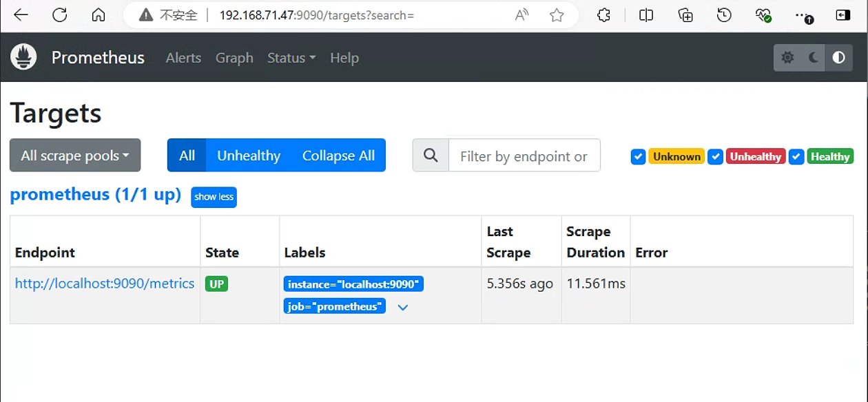Select the auto contrast theme icon
Viewport: 868px width, 402px height.
(x=838, y=58)
